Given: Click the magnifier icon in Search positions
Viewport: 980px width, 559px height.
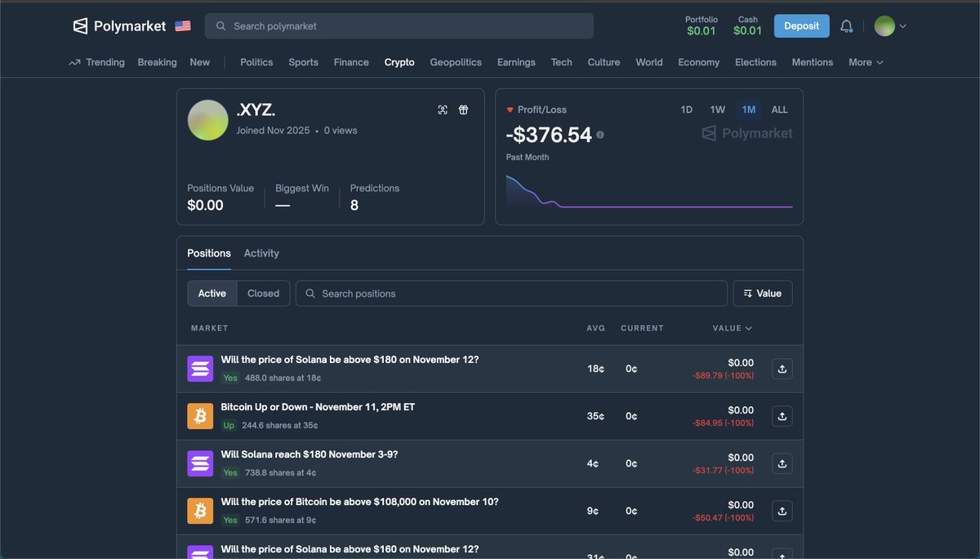Looking at the screenshot, I should pos(310,293).
